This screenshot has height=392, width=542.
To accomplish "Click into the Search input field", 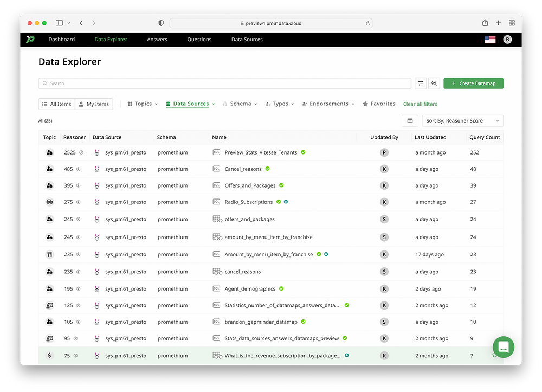I will (x=224, y=83).
